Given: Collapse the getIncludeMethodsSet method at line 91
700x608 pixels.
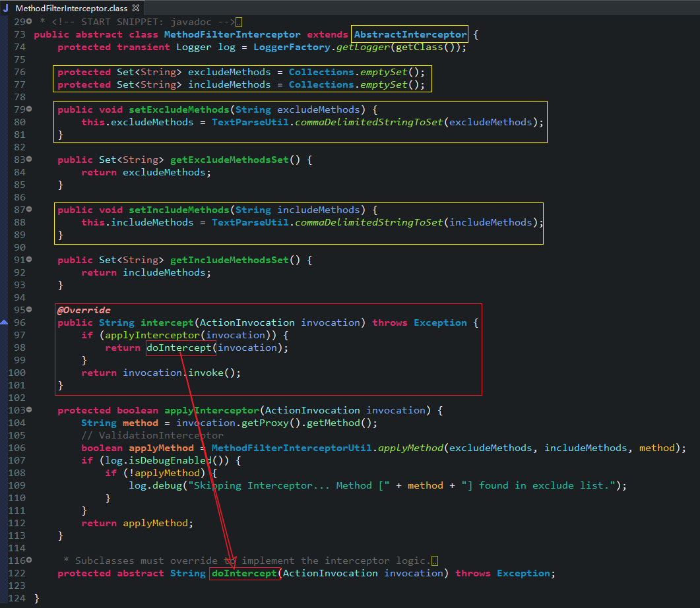Looking at the screenshot, I should [29, 259].
